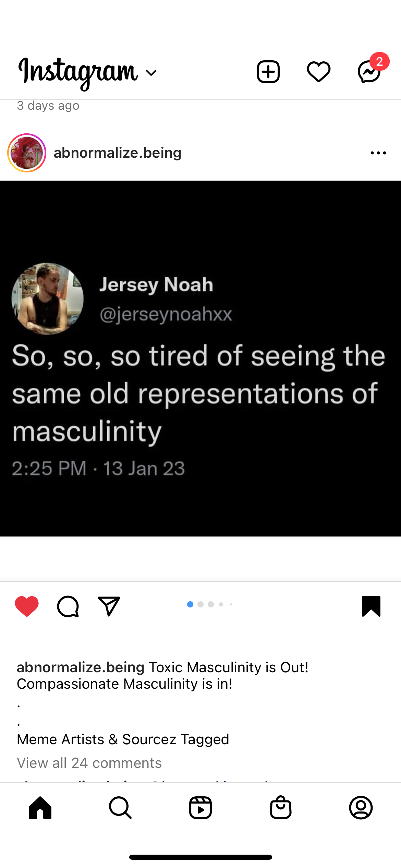The image size is (401, 868).
Task: Open notifications heart icon in header
Action: 318,72
